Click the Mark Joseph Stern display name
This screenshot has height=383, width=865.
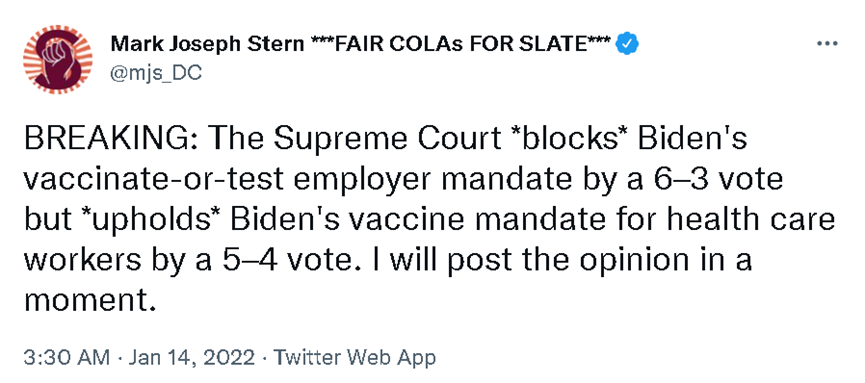(207, 44)
